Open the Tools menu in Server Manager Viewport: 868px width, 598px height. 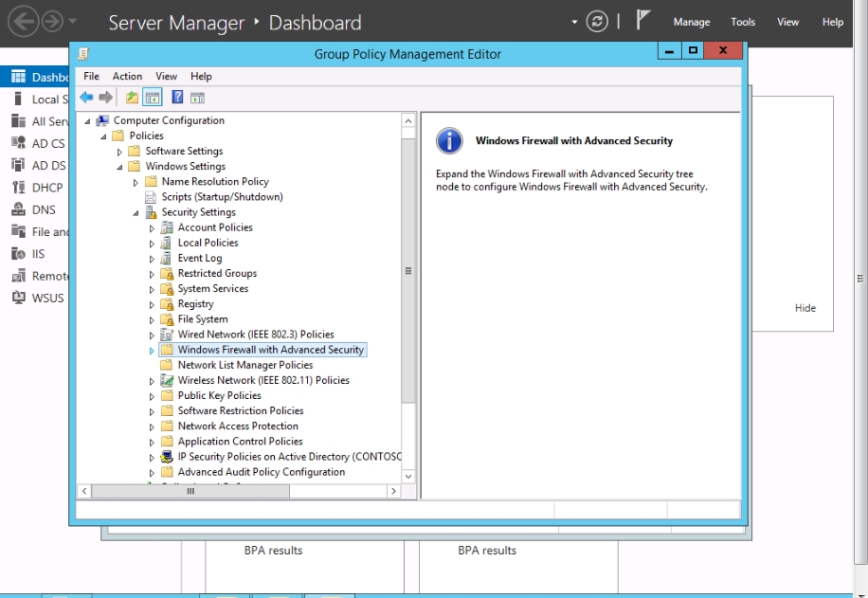pos(743,22)
